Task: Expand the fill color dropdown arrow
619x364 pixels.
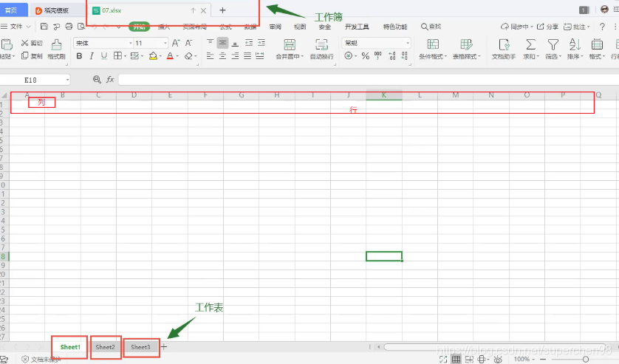Action: point(161,56)
